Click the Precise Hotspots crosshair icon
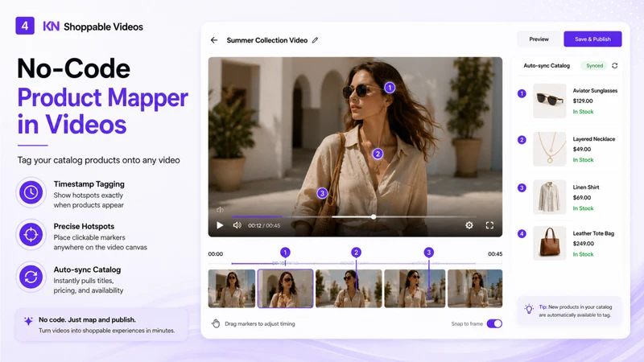This screenshot has height=362, width=644. [x=31, y=235]
